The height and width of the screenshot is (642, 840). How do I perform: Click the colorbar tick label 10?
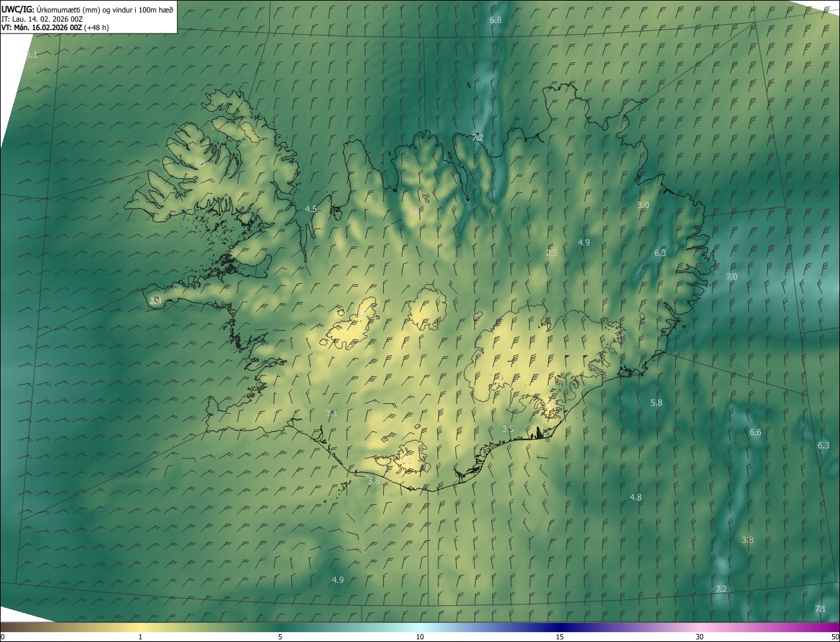420,637
